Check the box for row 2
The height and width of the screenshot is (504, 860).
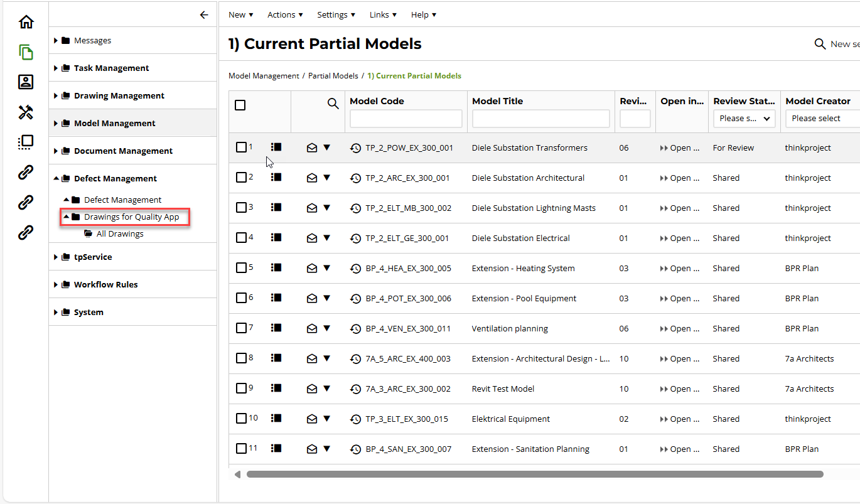[241, 178]
